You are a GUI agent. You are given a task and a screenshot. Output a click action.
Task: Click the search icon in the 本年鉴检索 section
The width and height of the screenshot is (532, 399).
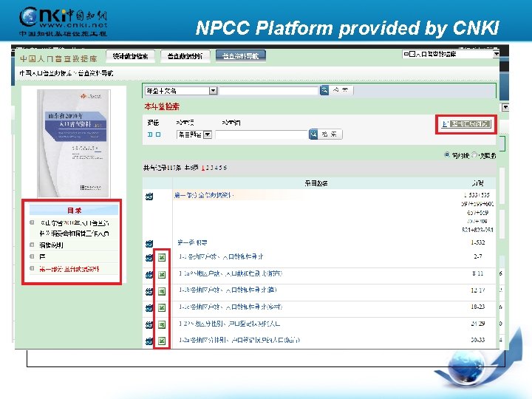pos(313,134)
